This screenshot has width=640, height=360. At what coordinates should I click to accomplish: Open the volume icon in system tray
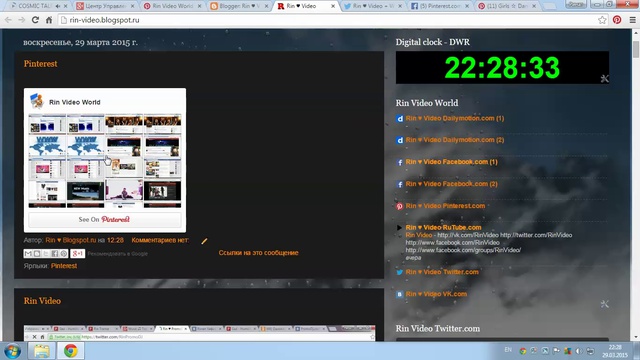coord(579,351)
